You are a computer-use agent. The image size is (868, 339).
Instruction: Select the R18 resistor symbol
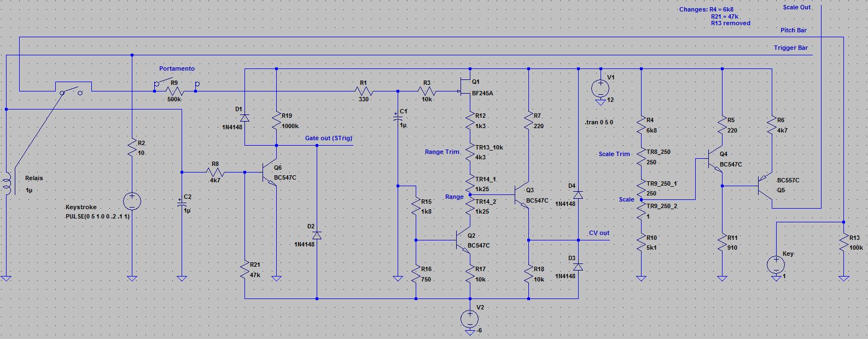[x=528, y=273]
